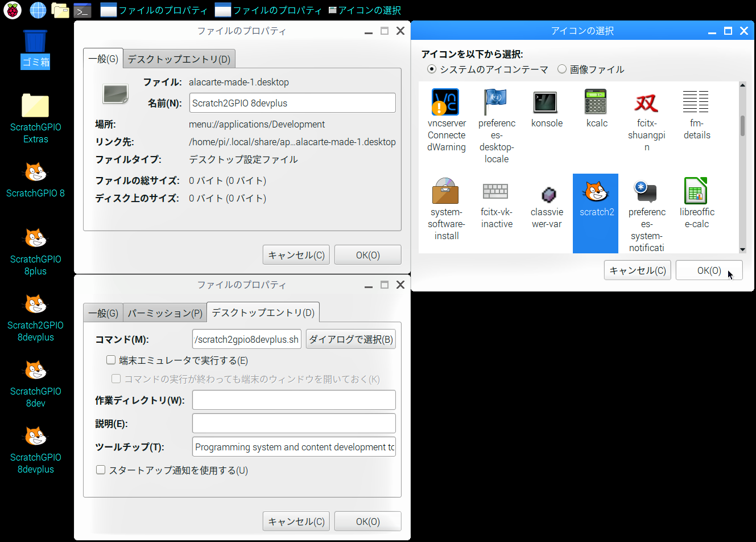756x542 pixels.
Task: Switch to アイコンの選択 taskbar window
Action: click(x=365, y=10)
